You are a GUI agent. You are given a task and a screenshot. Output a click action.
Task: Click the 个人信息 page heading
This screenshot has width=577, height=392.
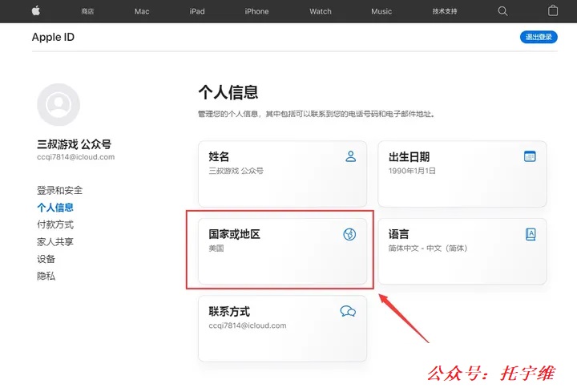[x=228, y=92]
